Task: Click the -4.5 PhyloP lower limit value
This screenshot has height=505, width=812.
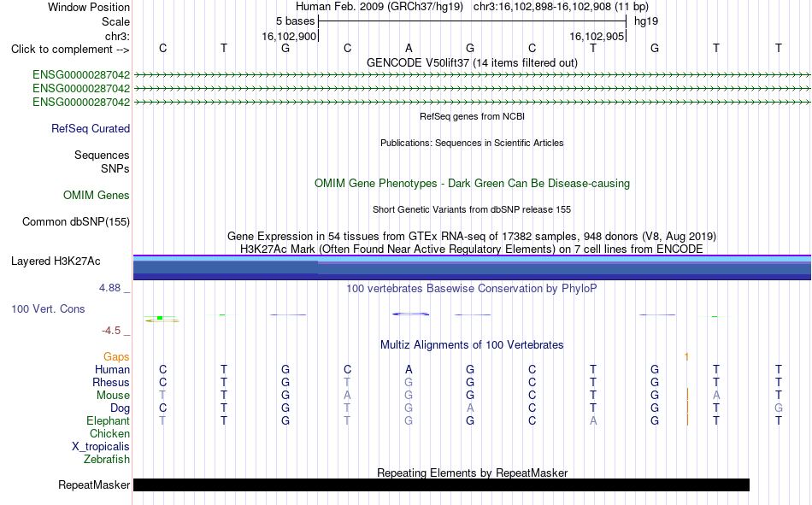Action: click(x=111, y=331)
